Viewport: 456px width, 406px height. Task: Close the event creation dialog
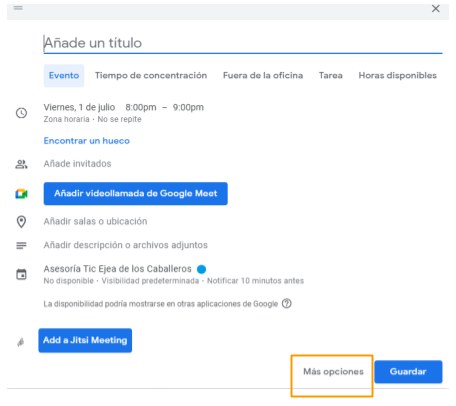pyautogui.click(x=436, y=9)
